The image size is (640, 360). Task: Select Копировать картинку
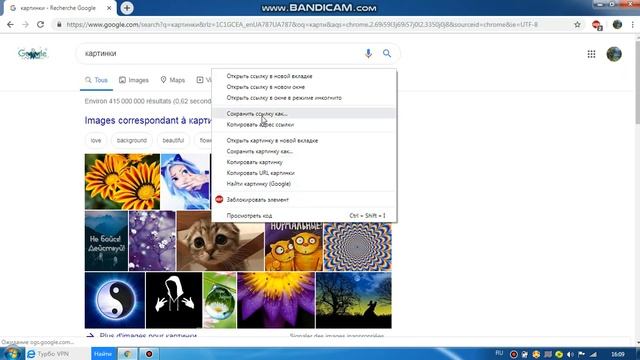pyautogui.click(x=304, y=162)
